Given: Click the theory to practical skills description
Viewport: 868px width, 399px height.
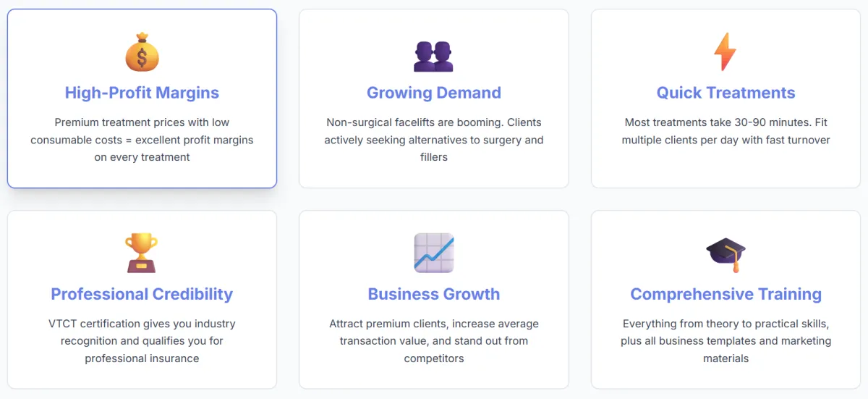Looking at the screenshot, I should (x=726, y=341).
